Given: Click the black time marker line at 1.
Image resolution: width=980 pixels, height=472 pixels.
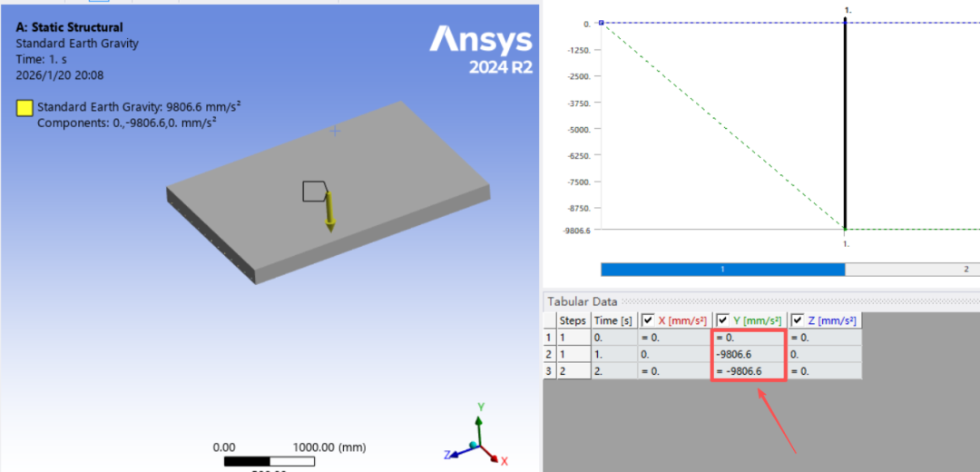Looking at the screenshot, I should [x=845, y=125].
